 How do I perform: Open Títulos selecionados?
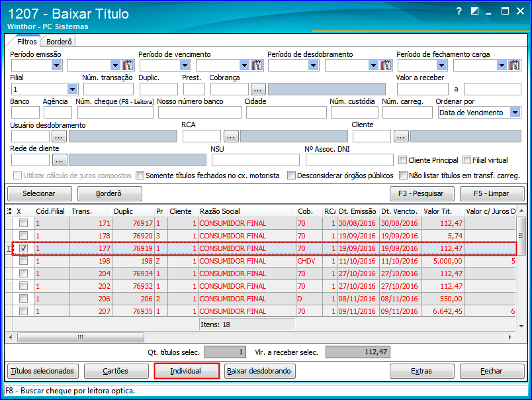pos(43,371)
